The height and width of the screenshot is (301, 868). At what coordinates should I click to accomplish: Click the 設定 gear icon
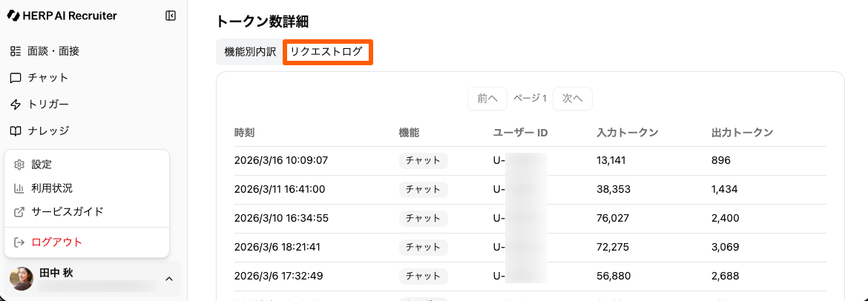coord(20,165)
